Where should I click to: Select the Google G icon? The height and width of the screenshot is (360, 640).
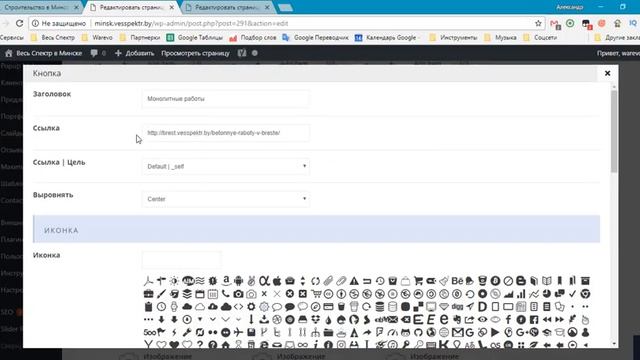(470, 332)
